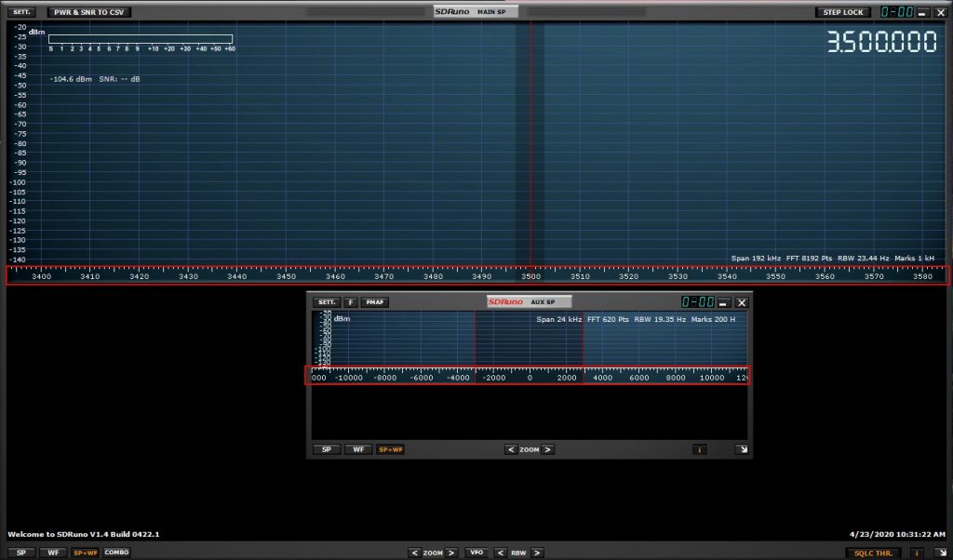Select COMBO display mode in Main SP

116,553
